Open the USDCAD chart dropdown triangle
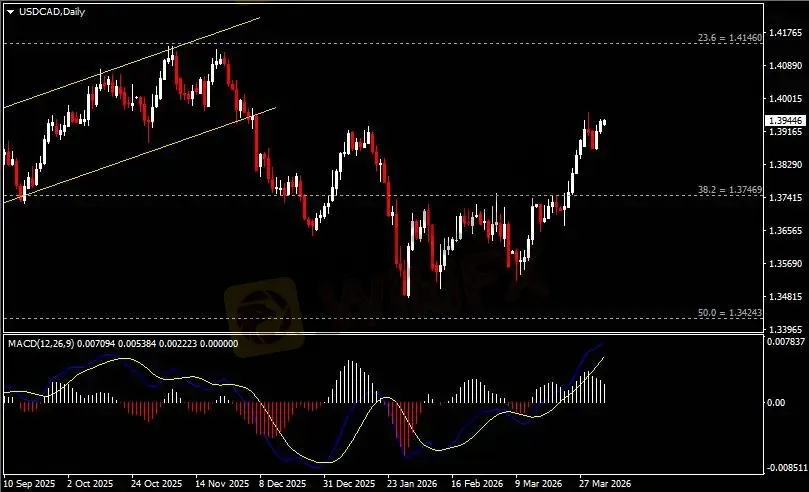809x492 pixels. click(10, 12)
